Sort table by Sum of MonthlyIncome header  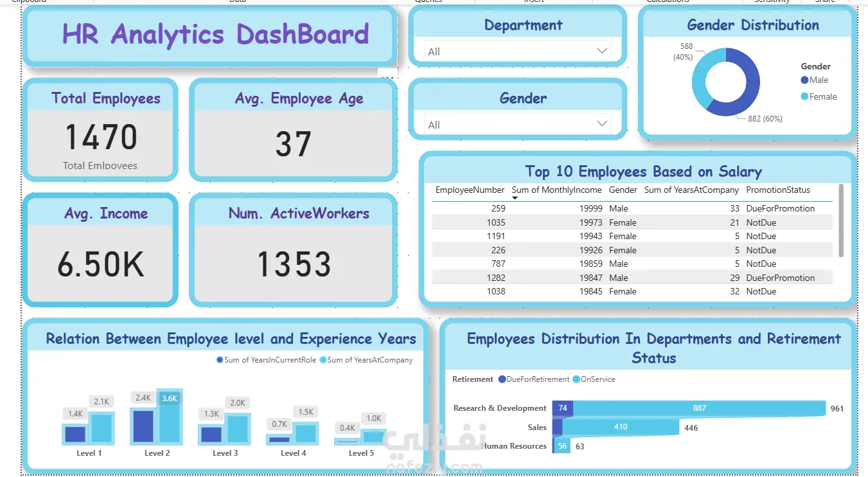[556, 190]
